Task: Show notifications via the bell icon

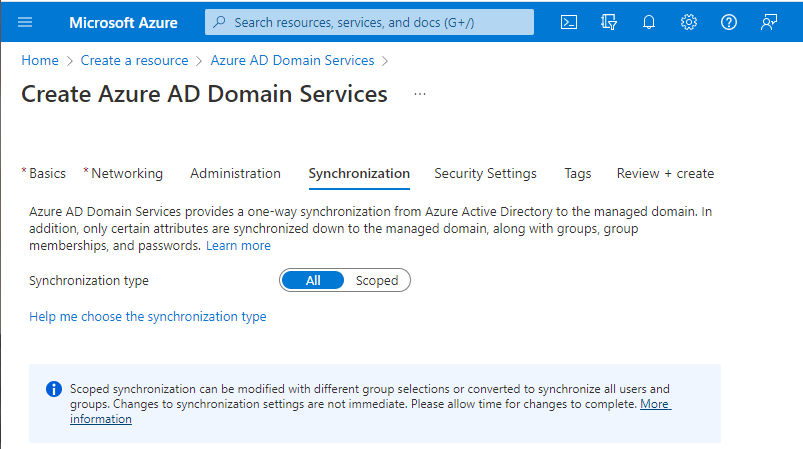Action: pos(649,22)
